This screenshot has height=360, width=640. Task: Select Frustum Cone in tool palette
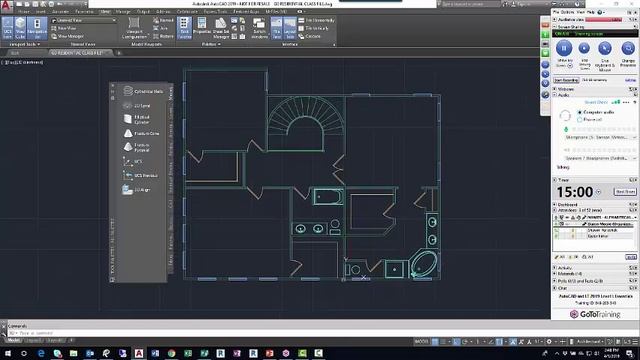141,133
